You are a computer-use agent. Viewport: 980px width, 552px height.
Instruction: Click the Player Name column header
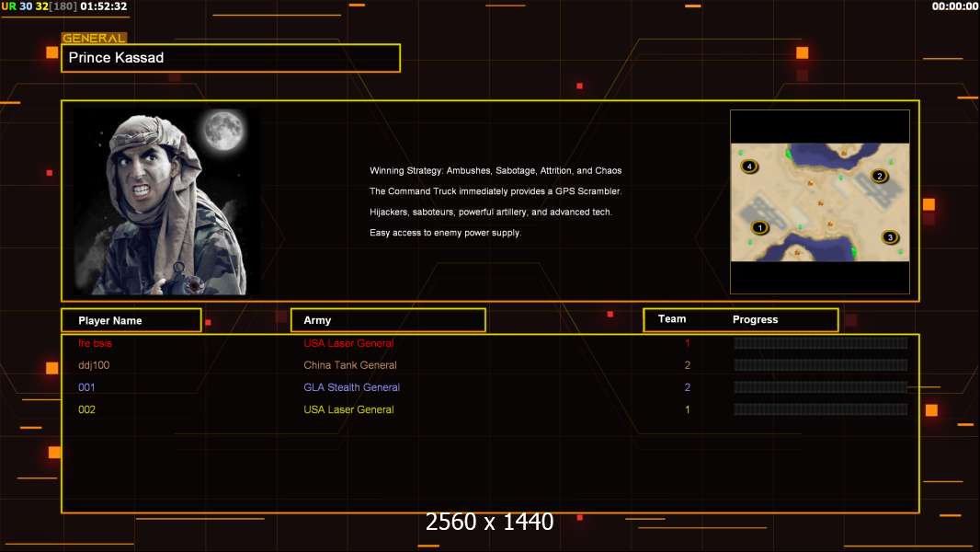pyautogui.click(x=131, y=320)
